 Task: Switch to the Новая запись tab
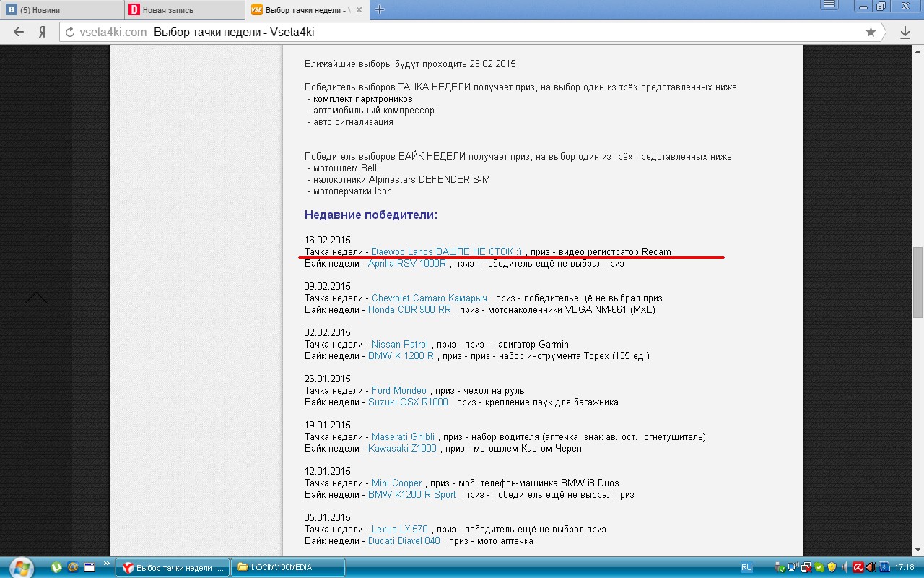click(x=183, y=10)
